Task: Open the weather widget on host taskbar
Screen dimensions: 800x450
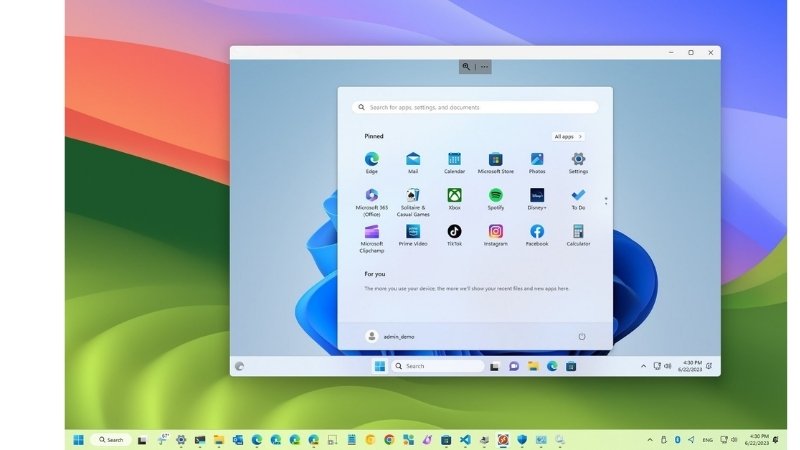Action: (x=162, y=439)
